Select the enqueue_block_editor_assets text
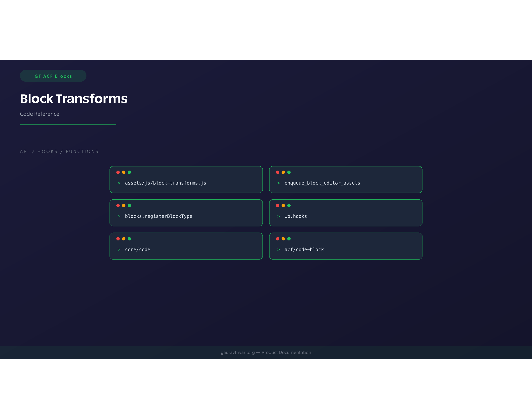The width and height of the screenshot is (532, 419). (322, 183)
